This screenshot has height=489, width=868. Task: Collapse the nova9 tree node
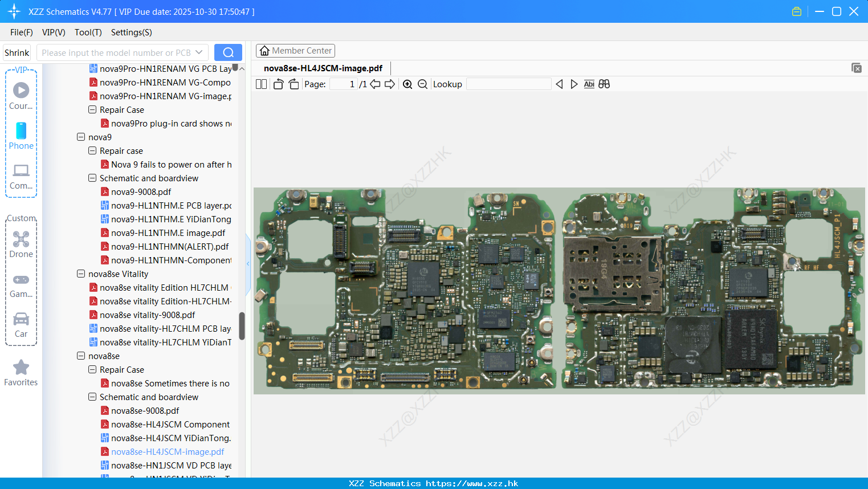(81, 137)
